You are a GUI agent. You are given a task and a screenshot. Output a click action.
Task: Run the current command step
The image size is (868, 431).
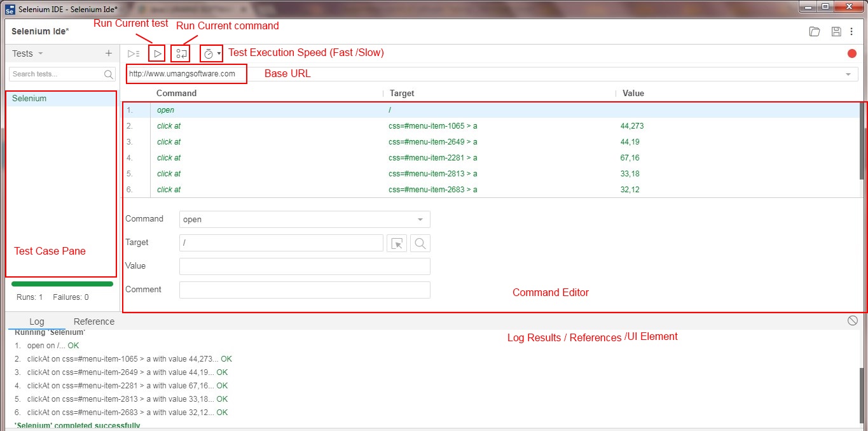click(x=181, y=54)
